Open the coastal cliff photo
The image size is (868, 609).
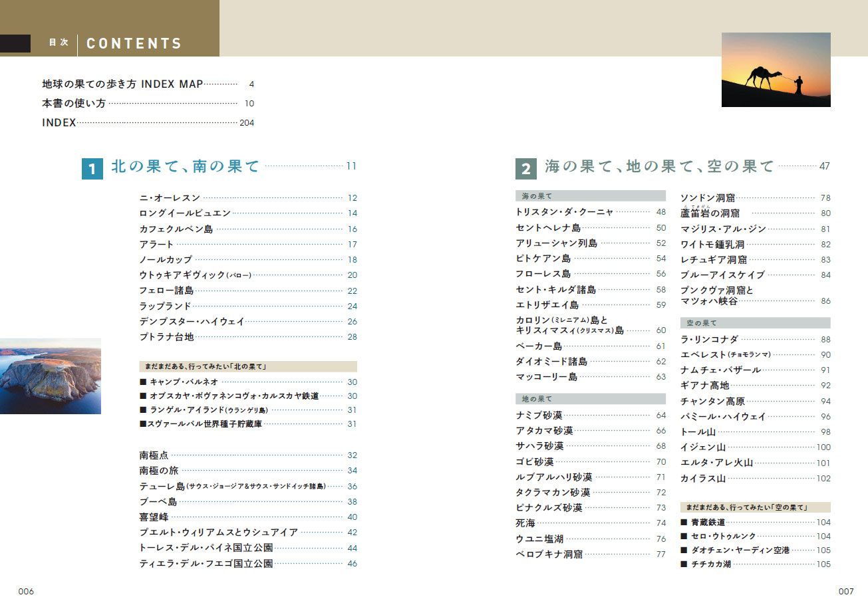coord(50,376)
